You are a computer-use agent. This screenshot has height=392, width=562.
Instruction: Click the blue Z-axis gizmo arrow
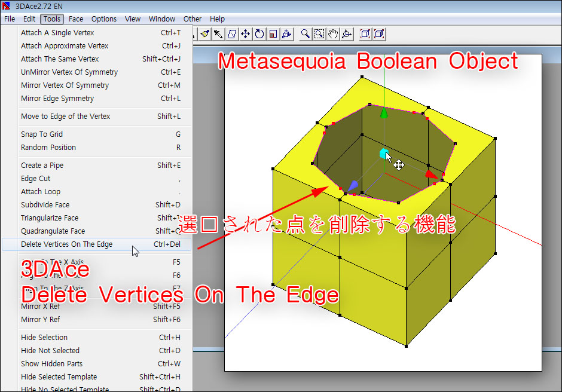(353, 185)
